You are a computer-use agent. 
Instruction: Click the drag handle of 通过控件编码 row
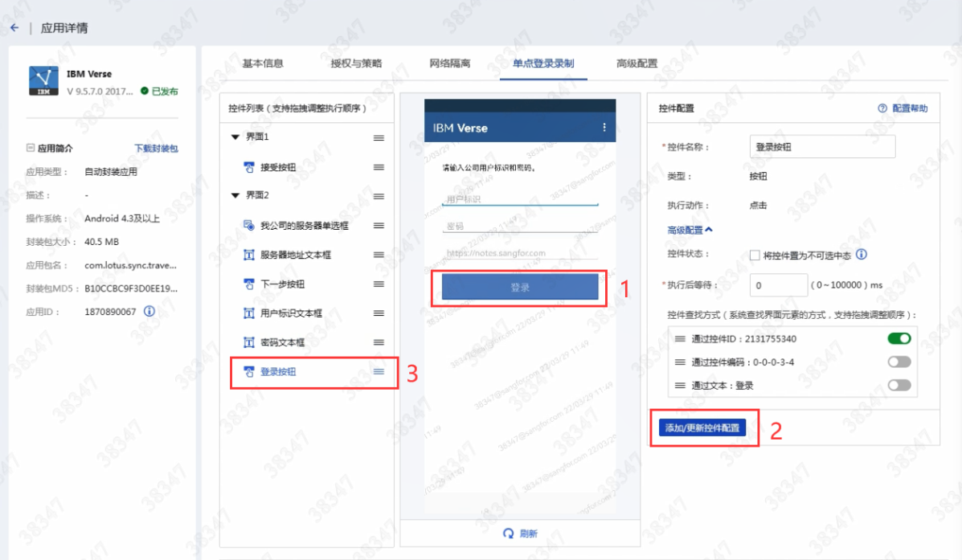click(680, 362)
